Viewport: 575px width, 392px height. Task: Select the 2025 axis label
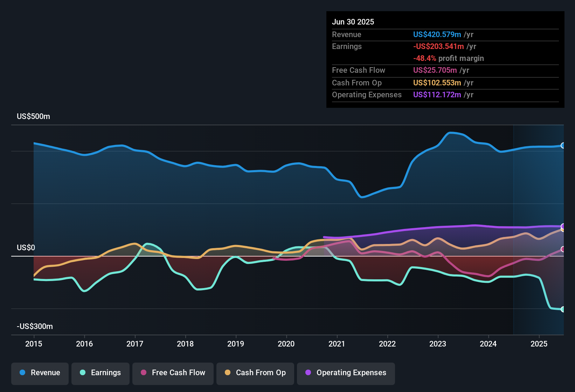pos(539,344)
